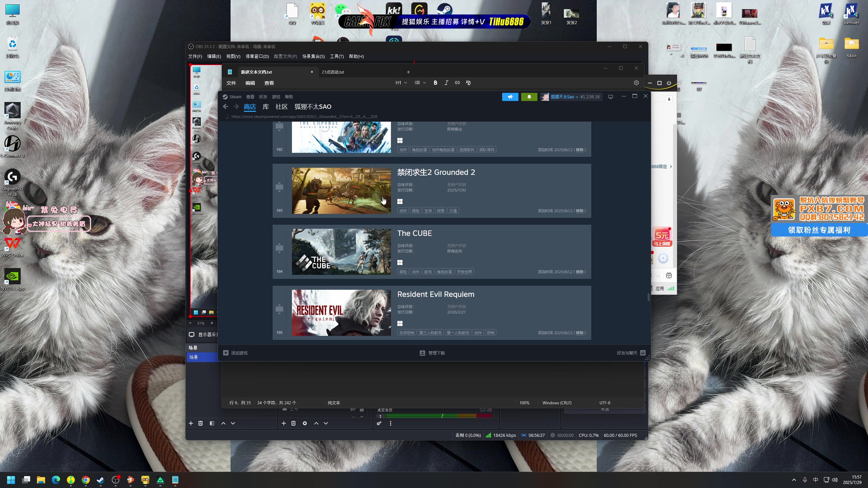Open advanced audio properties gears in OBS mixer
Viewport: 868px width, 488px height.
[x=379, y=423]
